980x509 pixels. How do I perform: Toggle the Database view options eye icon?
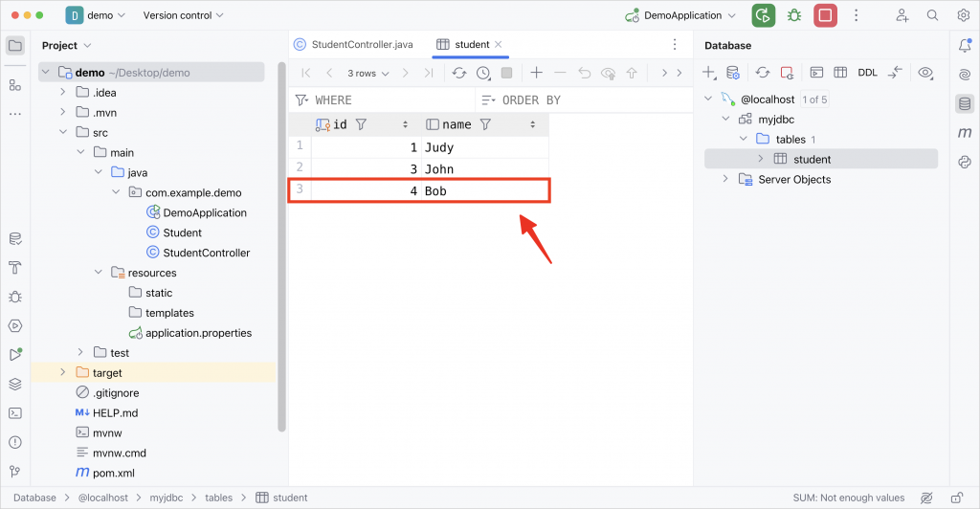point(925,73)
